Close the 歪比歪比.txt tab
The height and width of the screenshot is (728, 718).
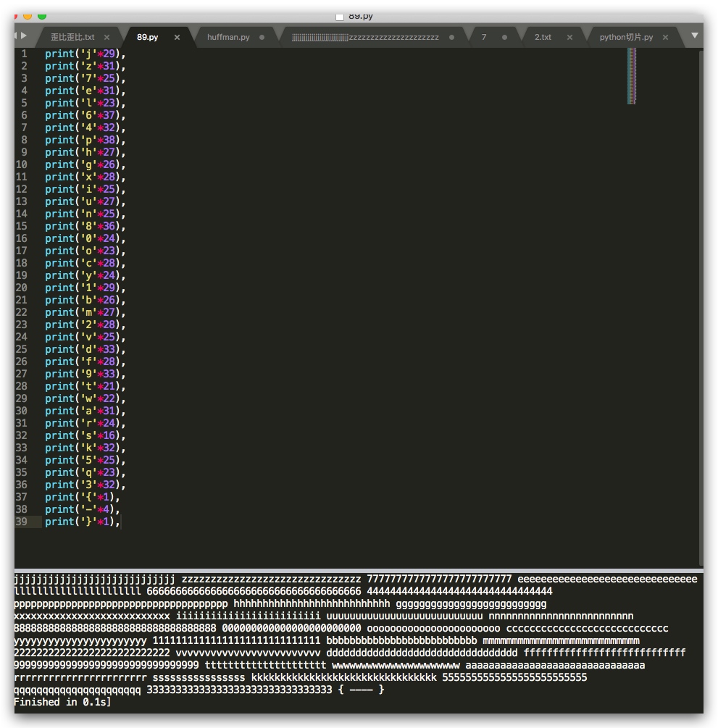(107, 38)
